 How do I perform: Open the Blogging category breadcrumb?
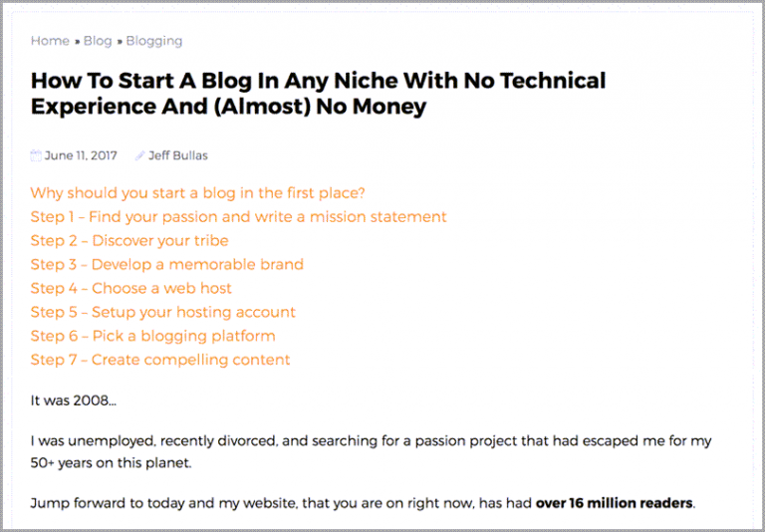click(x=153, y=41)
